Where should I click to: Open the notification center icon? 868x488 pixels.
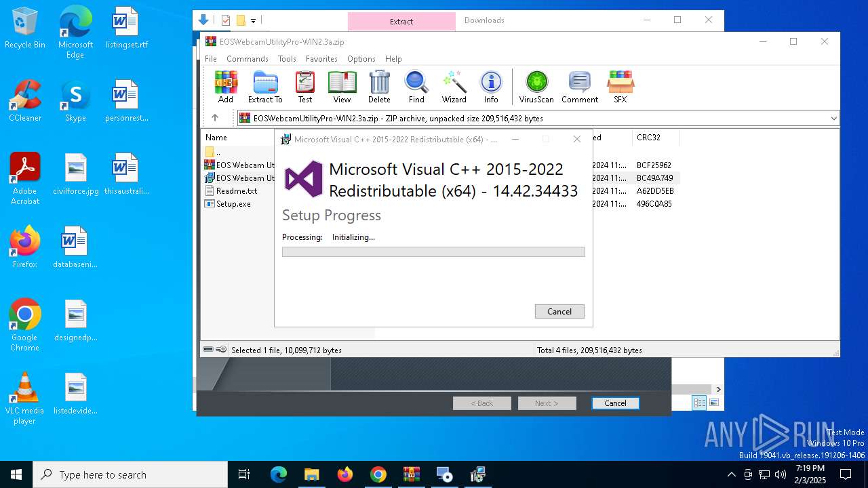[846, 474]
